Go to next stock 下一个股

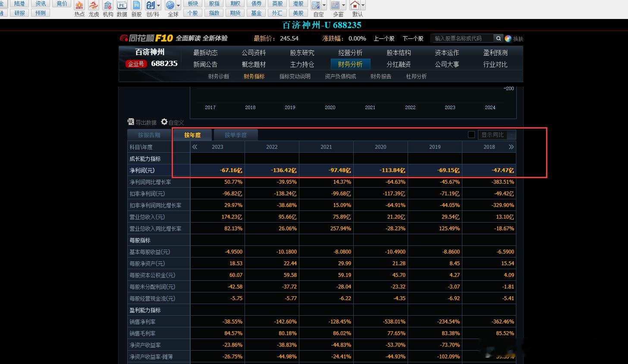413,38
